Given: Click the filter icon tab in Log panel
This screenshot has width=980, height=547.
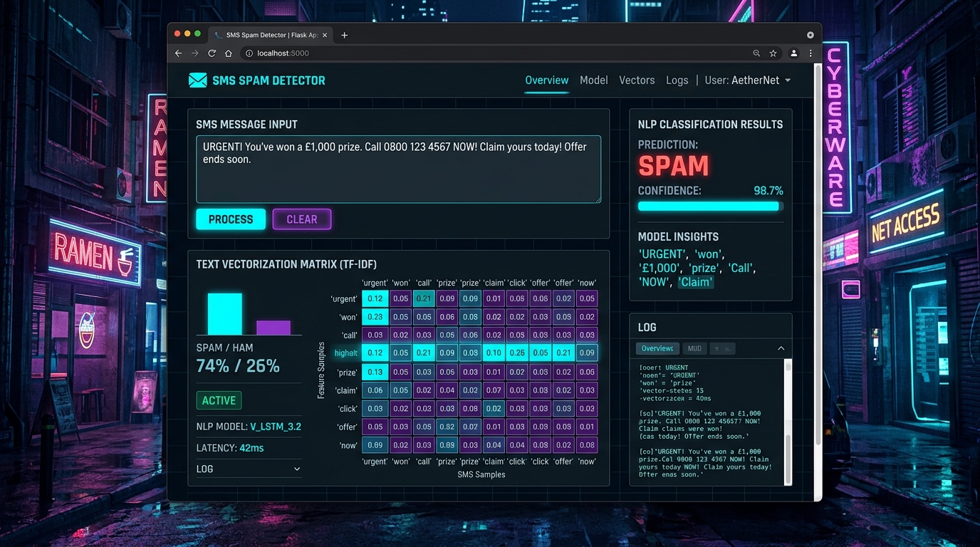Looking at the screenshot, I should [722, 348].
